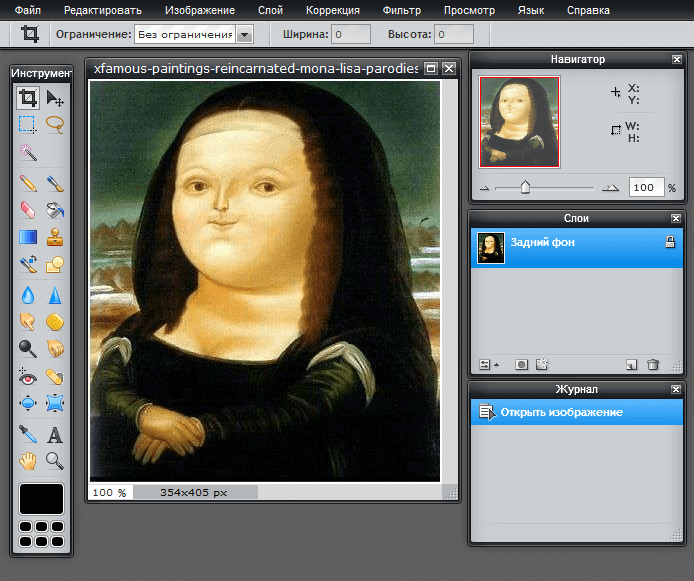Select the Magic Wand tool
This screenshot has width=694, height=581.
tap(28, 153)
